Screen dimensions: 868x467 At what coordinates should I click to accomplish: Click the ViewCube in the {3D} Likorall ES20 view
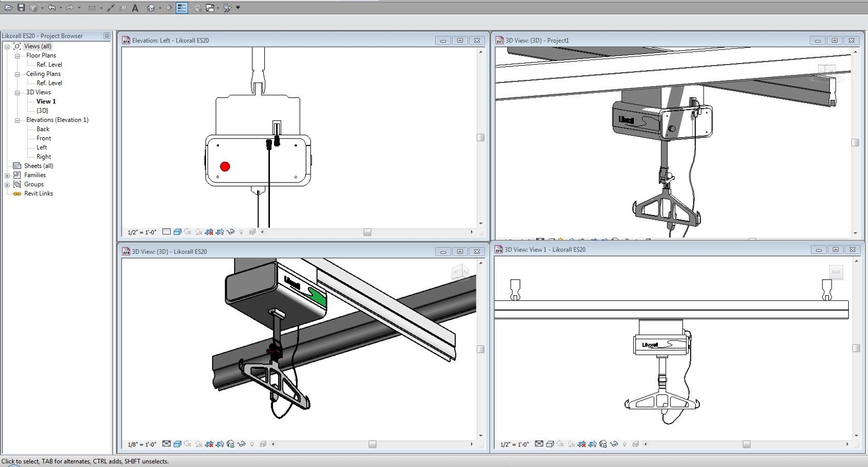click(x=460, y=272)
